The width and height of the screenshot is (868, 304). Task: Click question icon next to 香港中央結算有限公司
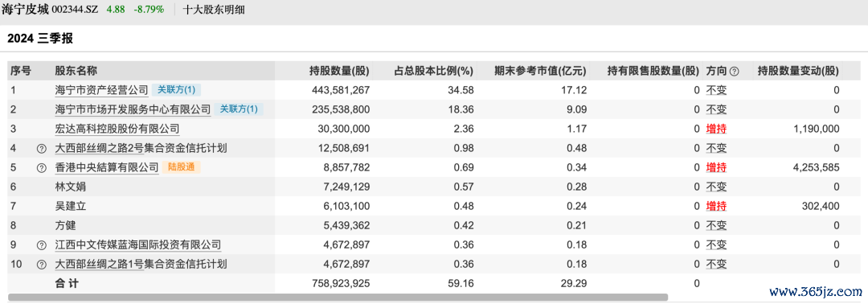[x=41, y=168]
